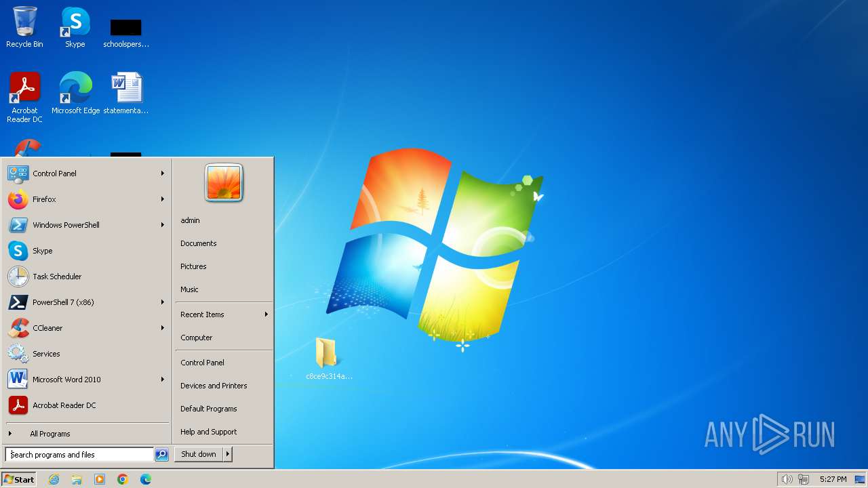The width and height of the screenshot is (868, 488).
Task: Open Internet Explorer from taskbar
Action: 54,479
